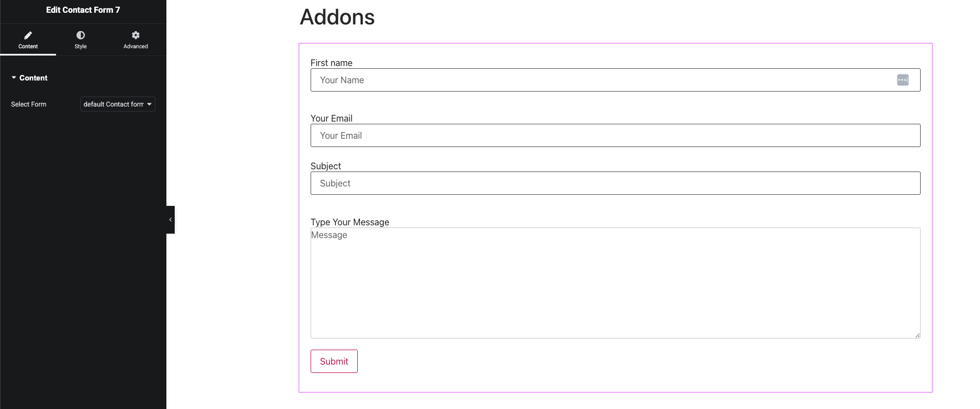Collapse the Content section caret
This screenshot has width=980, height=409.
pyautogui.click(x=14, y=78)
